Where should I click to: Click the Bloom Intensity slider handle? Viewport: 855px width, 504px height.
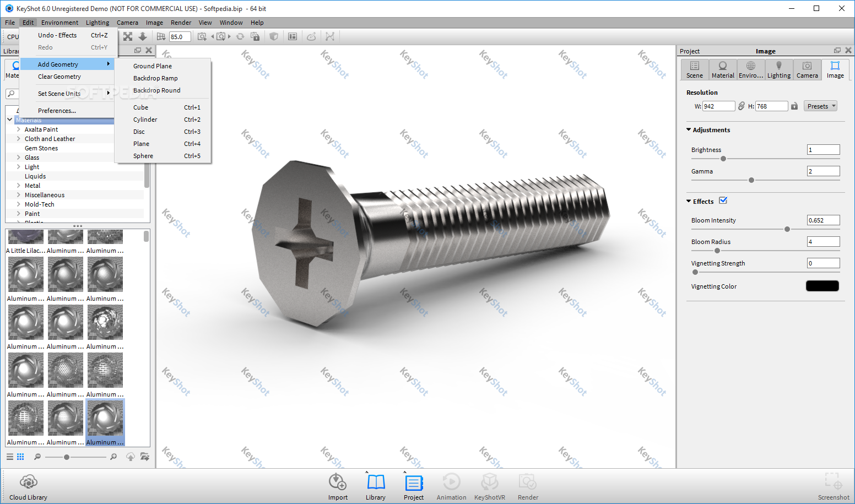tap(787, 229)
